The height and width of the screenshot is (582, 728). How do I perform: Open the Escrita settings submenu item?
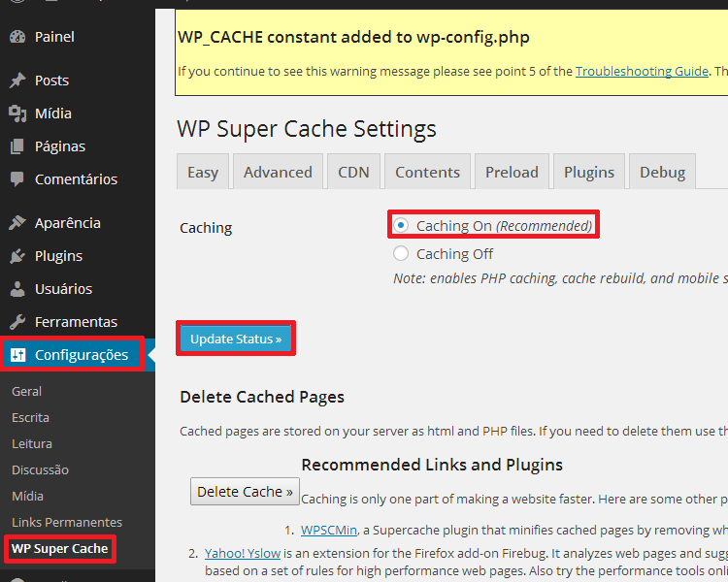(30, 417)
